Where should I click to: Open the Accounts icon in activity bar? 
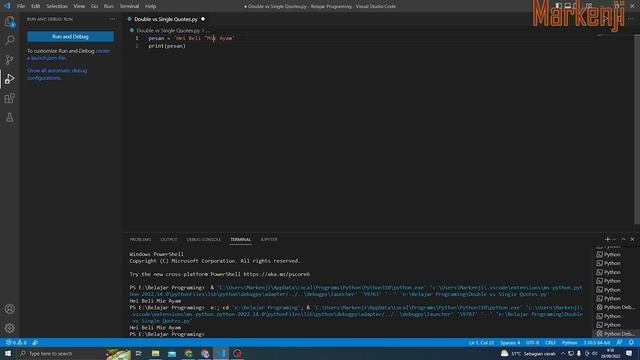9,309
